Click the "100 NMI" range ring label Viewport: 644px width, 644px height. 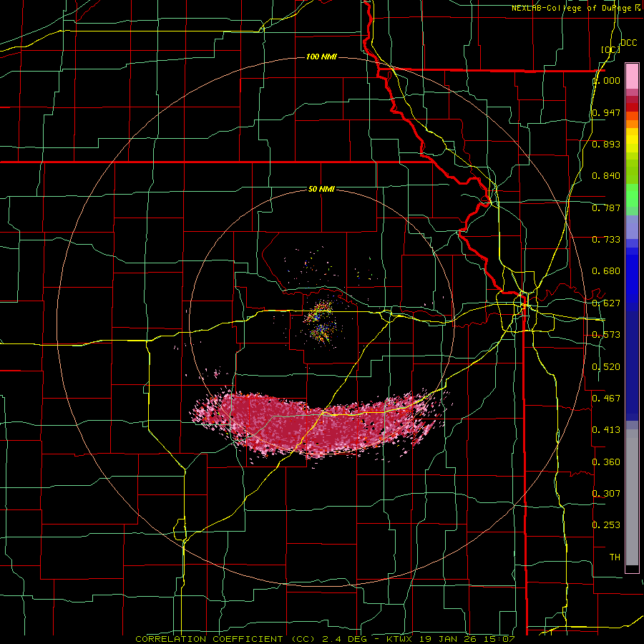pyautogui.click(x=321, y=57)
